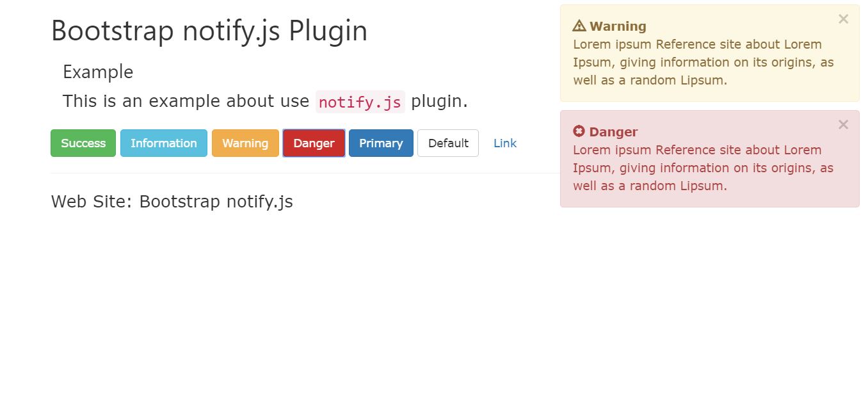Image resolution: width=868 pixels, height=420 pixels.
Task: Click the bold Danger title in the red alert
Action: pos(613,132)
